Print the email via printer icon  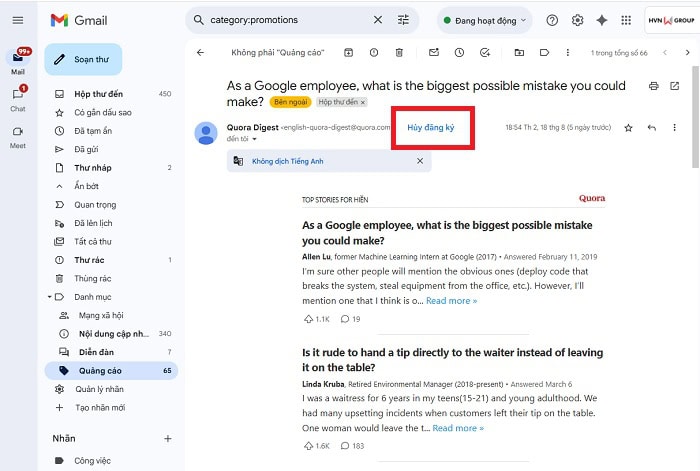click(x=654, y=86)
